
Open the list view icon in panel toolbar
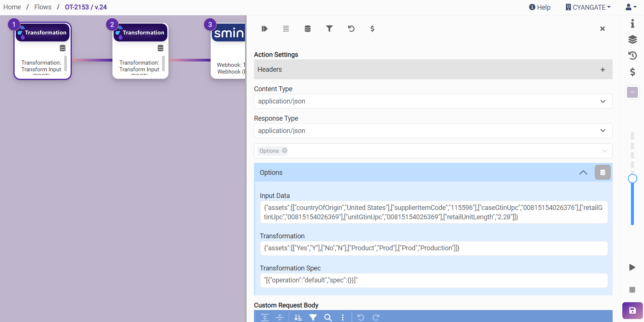click(286, 29)
